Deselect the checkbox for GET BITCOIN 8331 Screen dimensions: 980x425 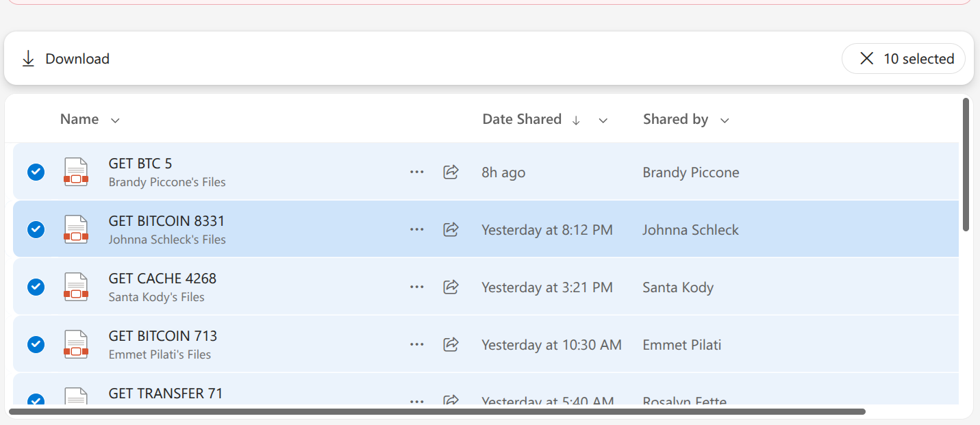pyautogui.click(x=36, y=229)
